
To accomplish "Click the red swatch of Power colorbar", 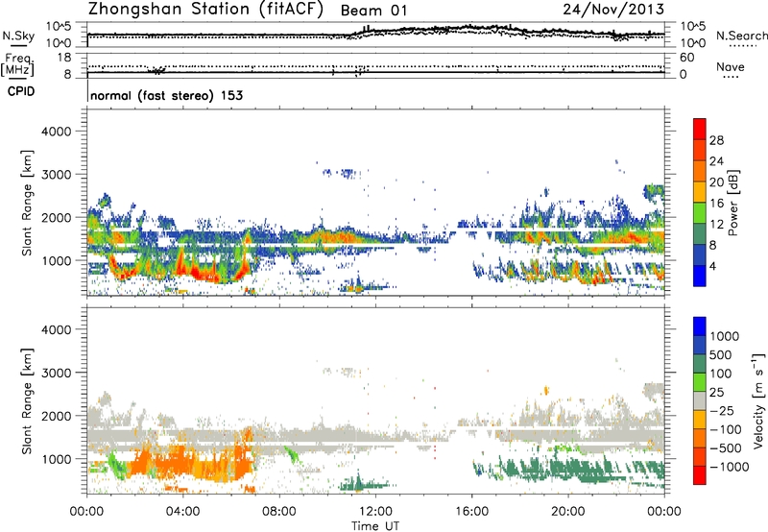I will point(700,129).
